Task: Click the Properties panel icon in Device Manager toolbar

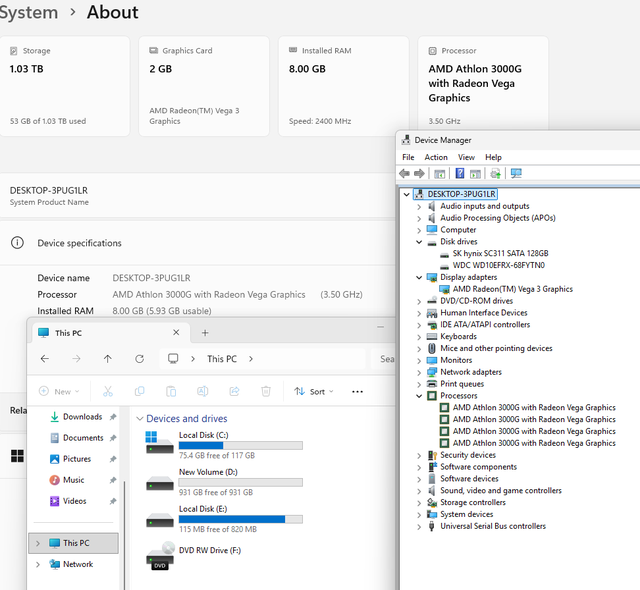Action: click(475, 174)
